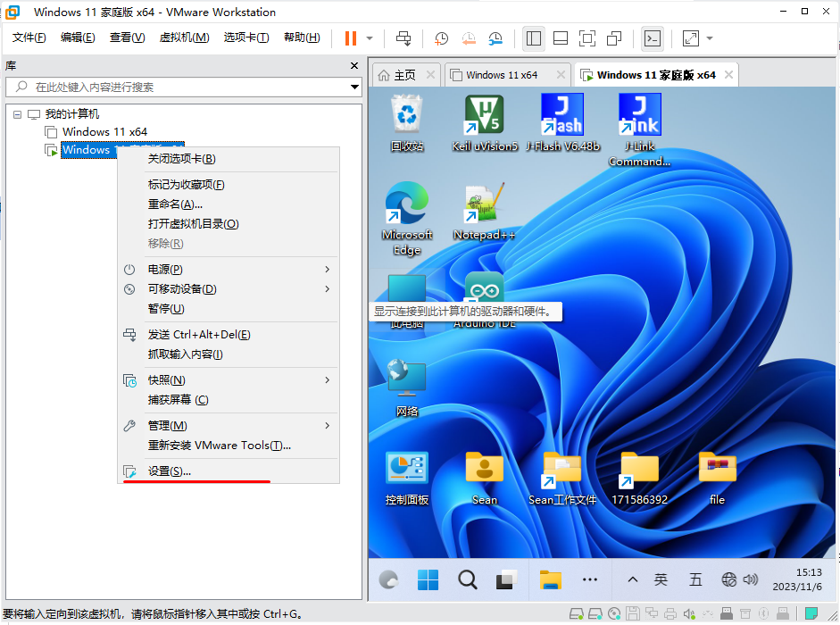The width and height of the screenshot is (840, 625).
Task: Choose 重新安装 VMware Tools(T)...
Action: [x=229, y=446]
